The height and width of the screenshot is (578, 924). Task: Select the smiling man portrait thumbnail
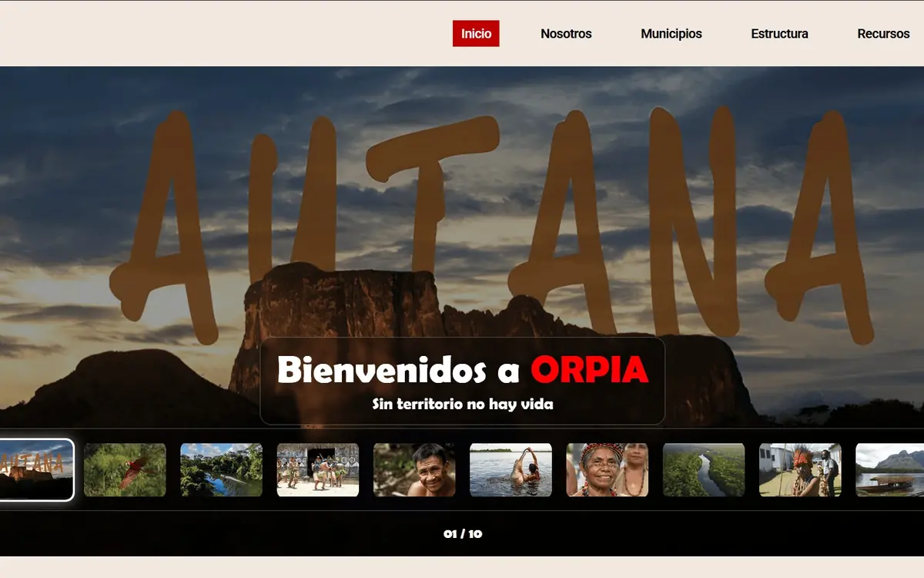(414, 470)
